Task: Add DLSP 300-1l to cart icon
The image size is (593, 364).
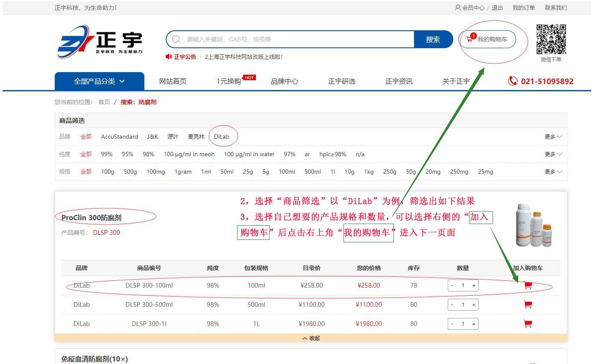Action: coord(528,324)
